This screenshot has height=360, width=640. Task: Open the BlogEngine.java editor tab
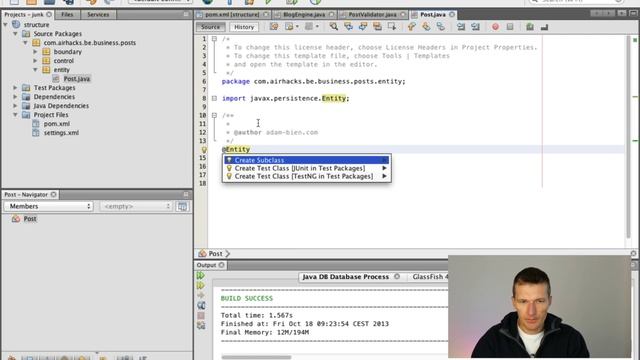304,14
